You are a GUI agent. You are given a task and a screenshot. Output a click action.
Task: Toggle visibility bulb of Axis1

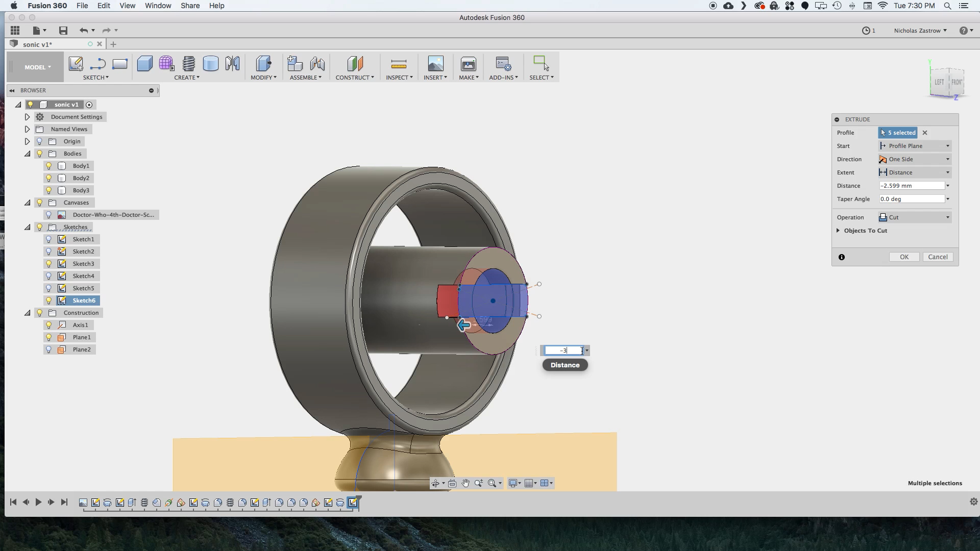tap(49, 325)
